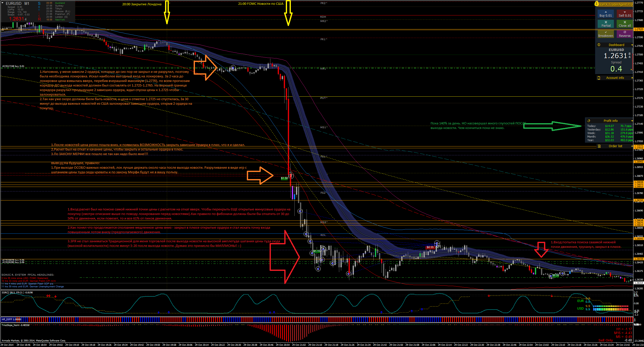Click the PVT pivot level label
The height and width of the screenshot is (347, 644).
point(324,98)
